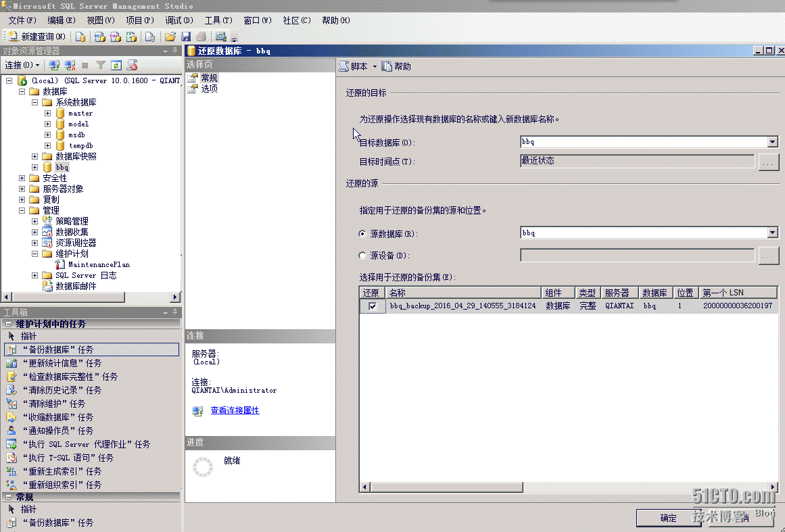Collapse the 维护计划中的任务 toolbox group
This screenshot has height=532, width=785.
(9, 324)
